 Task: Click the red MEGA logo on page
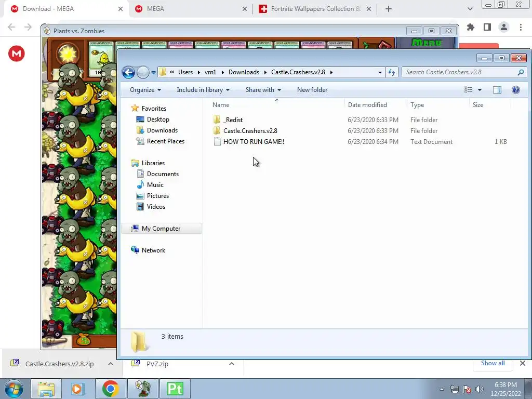[x=16, y=54]
